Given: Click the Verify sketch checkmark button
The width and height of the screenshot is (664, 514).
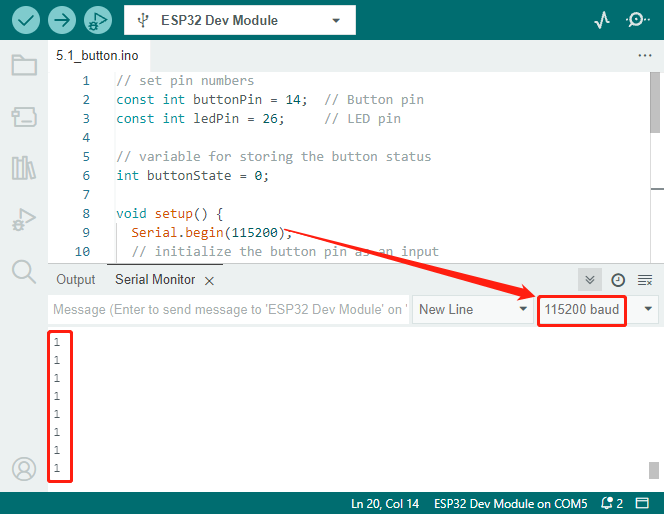Looking at the screenshot, I should pyautogui.click(x=26, y=20).
